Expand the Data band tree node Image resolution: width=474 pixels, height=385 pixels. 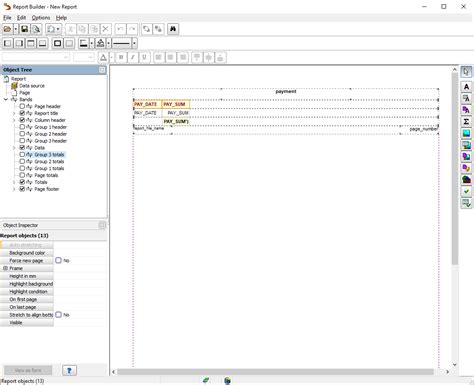click(x=14, y=148)
